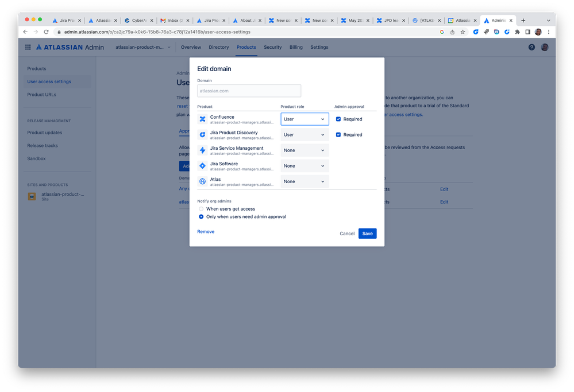Open the Directory tab
The width and height of the screenshot is (574, 392).
point(218,47)
